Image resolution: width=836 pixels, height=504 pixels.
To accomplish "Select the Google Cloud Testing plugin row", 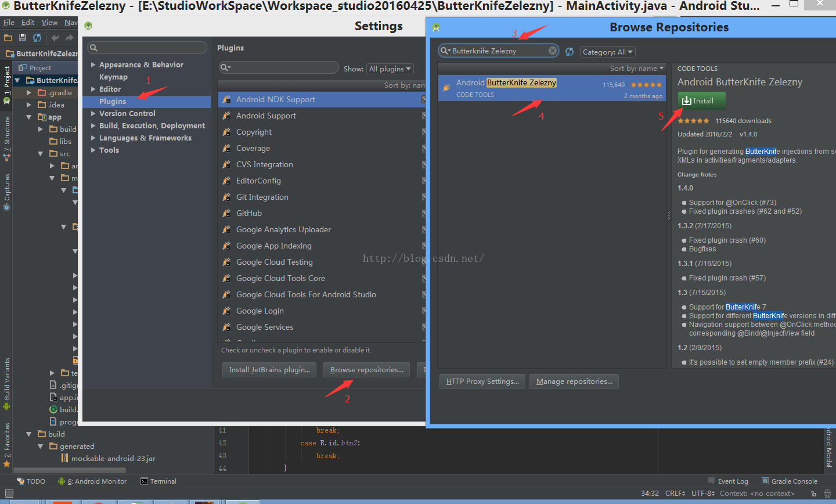I will [322, 262].
